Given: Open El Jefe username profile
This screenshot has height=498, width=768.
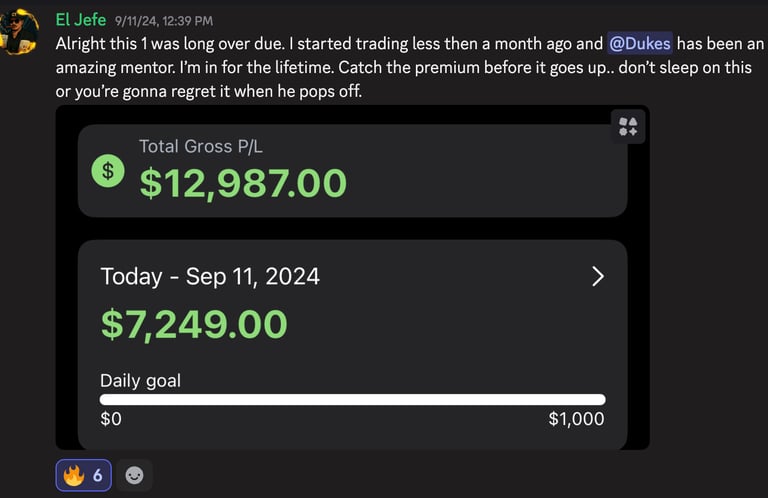Looking at the screenshot, I should pos(81,20).
